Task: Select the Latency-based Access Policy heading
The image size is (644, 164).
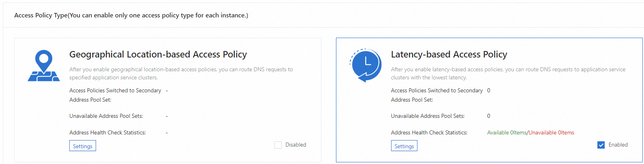Action: pyautogui.click(x=449, y=54)
